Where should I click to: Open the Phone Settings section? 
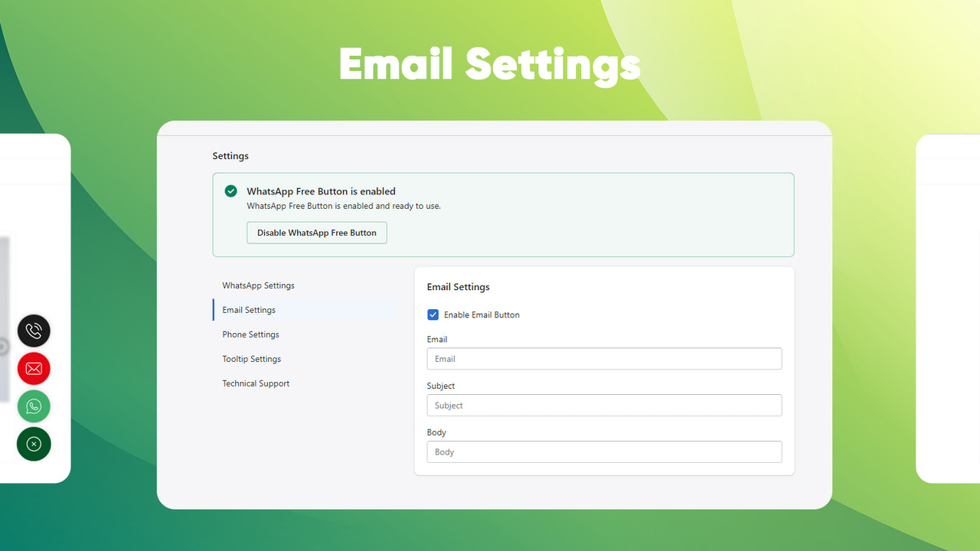(250, 334)
